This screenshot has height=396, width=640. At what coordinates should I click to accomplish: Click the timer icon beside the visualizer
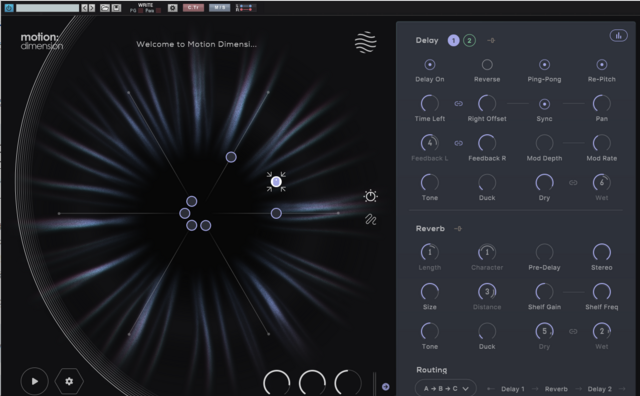(x=370, y=196)
